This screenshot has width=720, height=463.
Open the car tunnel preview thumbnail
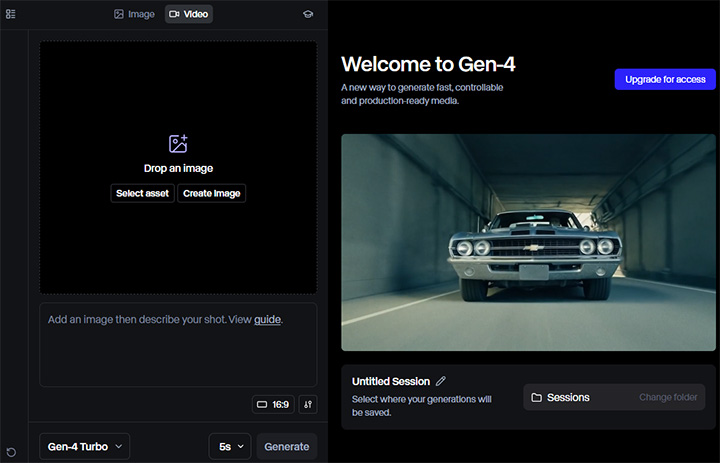pos(529,243)
